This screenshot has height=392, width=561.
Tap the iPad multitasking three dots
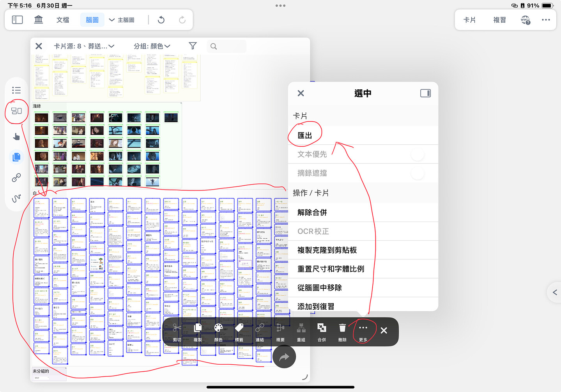pyautogui.click(x=280, y=5)
